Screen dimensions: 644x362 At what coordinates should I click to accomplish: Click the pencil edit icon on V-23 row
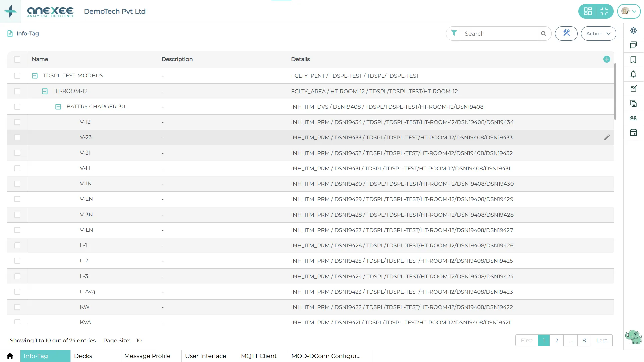[607, 137]
